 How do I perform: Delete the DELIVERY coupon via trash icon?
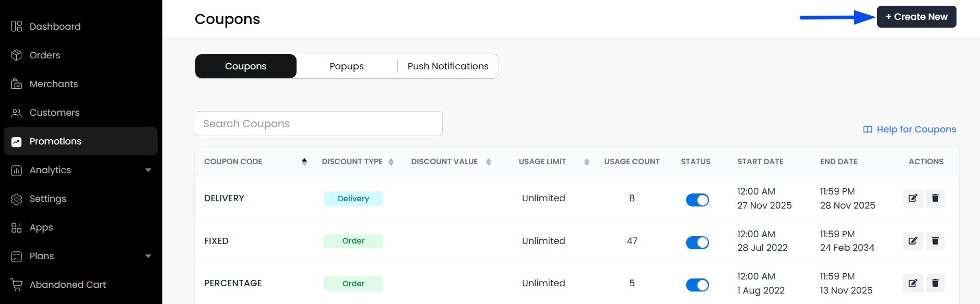pos(935,198)
